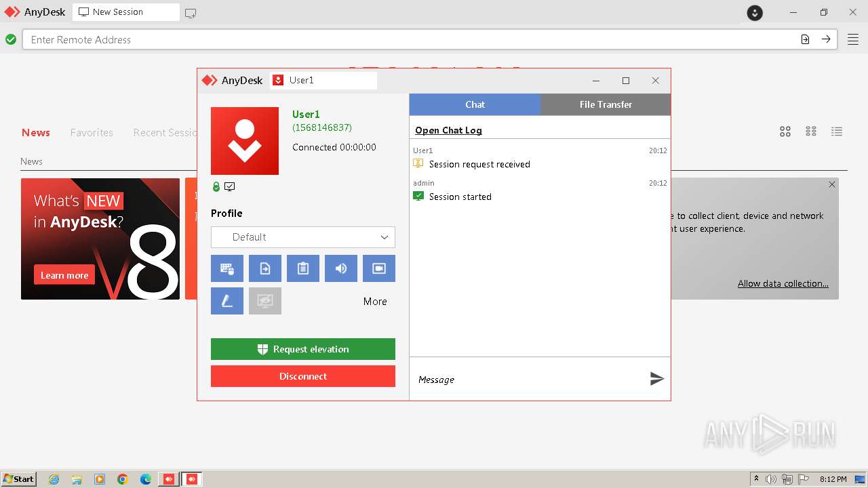Viewport: 868px width, 488px height.
Task: Disconnect the User1 session
Action: pos(303,376)
